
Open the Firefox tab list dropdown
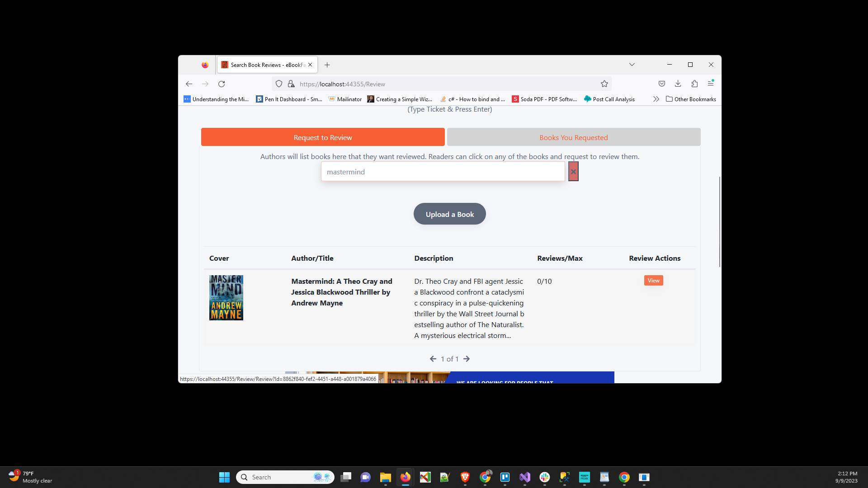pyautogui.click(x=632, y=64)
